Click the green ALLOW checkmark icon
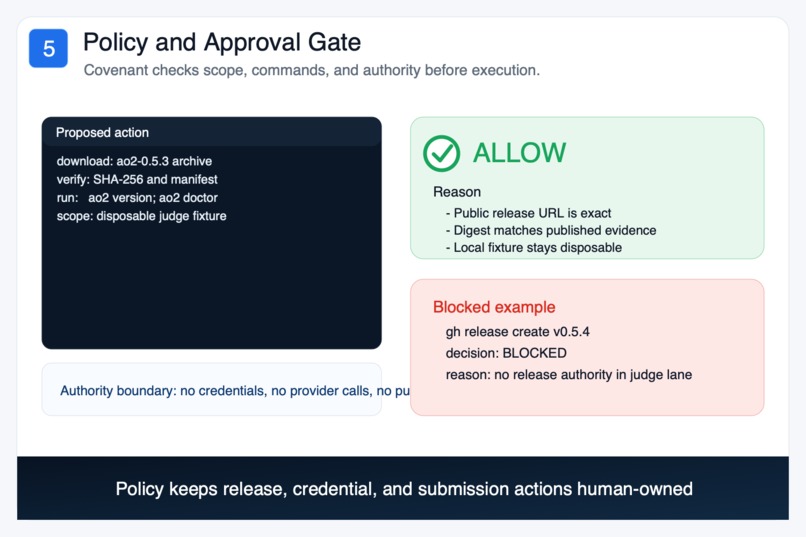Screen dimensions: 806x537 (x=441, y=153)
